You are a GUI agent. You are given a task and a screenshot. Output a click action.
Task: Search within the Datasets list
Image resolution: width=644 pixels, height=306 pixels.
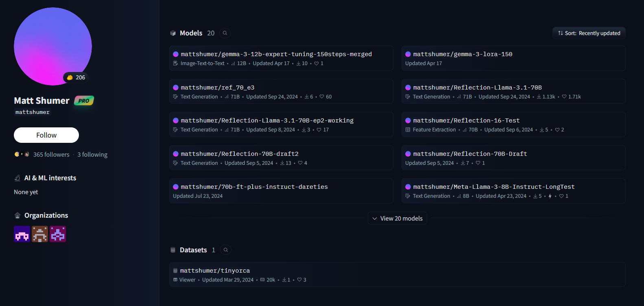tap(226, 250)
